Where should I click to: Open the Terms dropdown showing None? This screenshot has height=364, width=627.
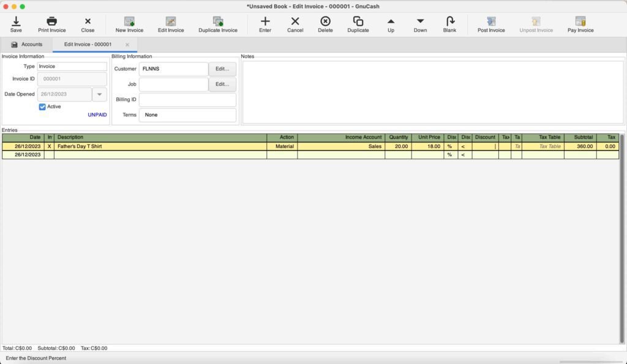pos(187,115)
